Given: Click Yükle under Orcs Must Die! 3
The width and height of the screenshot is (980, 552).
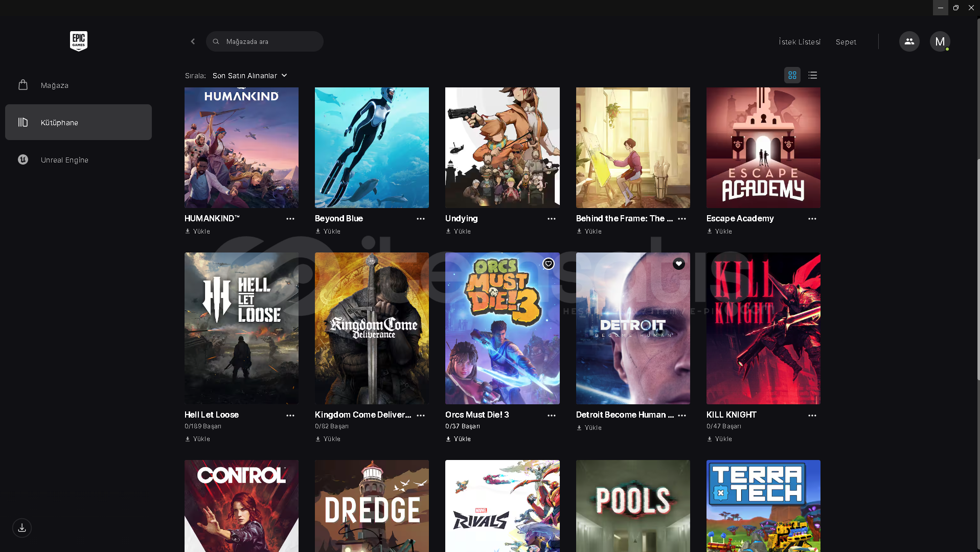Looking at the screenshot, I should coord(458,439).
